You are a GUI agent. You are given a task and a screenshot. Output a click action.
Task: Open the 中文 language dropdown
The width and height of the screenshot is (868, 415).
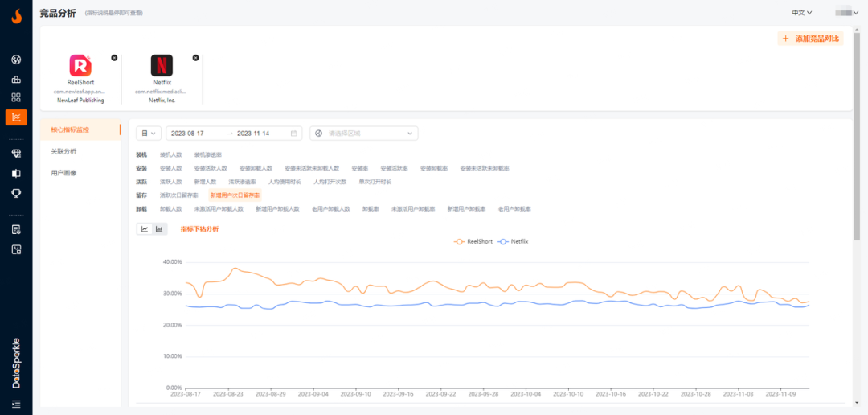point(801,13)
